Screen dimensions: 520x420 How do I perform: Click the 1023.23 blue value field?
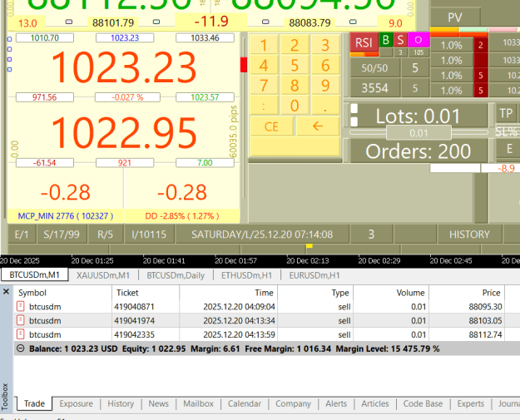click(x=125, y=37)
